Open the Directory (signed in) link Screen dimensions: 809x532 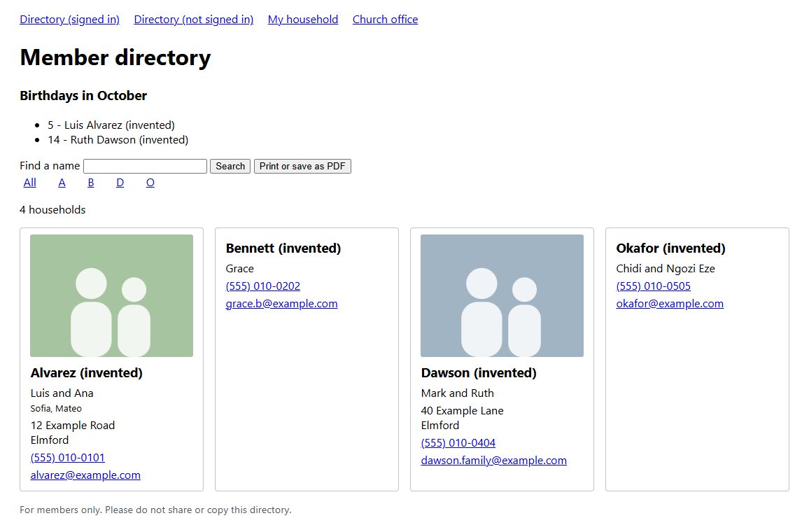pos(70,20)
